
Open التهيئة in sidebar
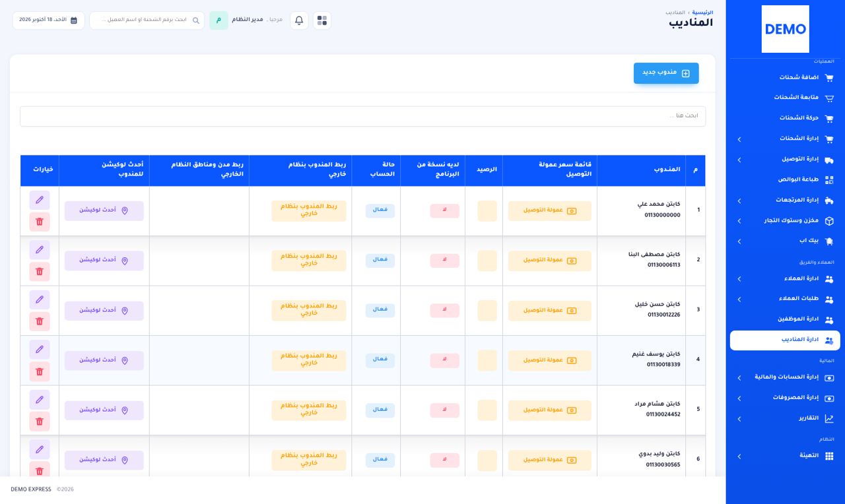[785, 457]
